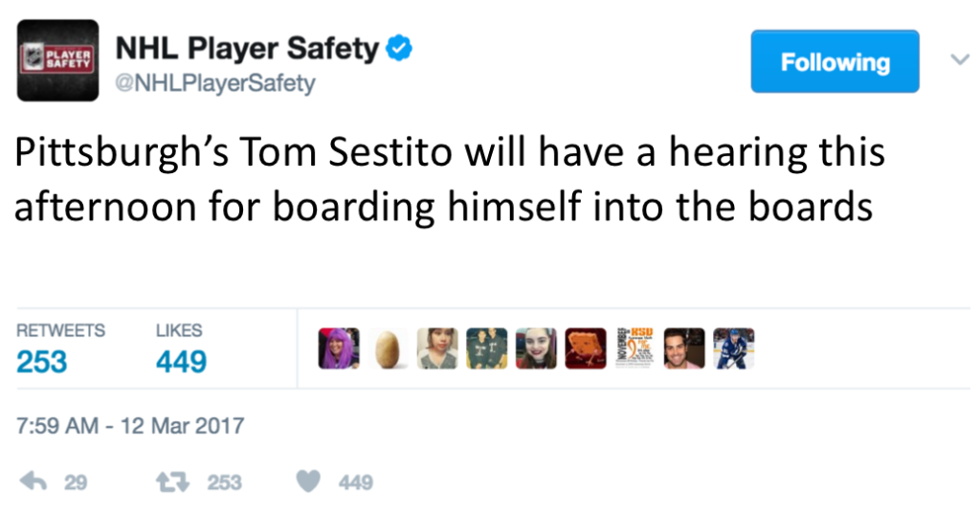This screenshot has width=980, height=513.
Task: Click the NHL Player Safety display name
Action: click(x=247, y=48)
